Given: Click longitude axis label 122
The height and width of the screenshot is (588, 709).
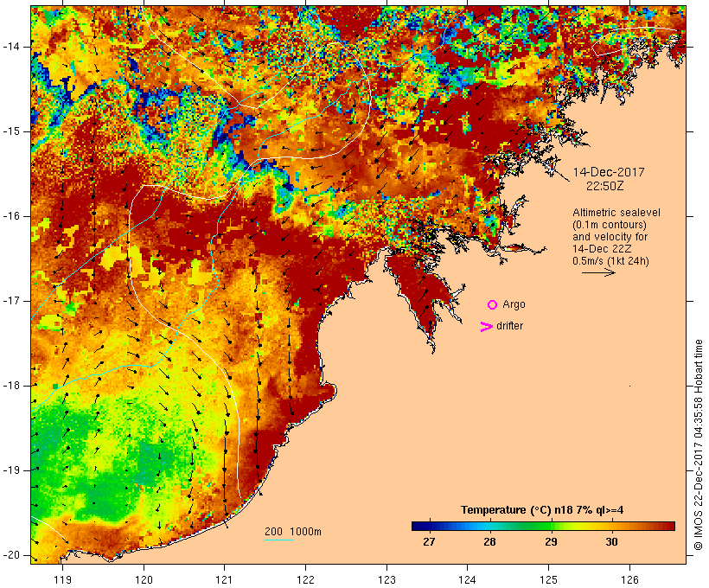Looking at the screenshot, I should pyautogui.click(x=306, y=580).
